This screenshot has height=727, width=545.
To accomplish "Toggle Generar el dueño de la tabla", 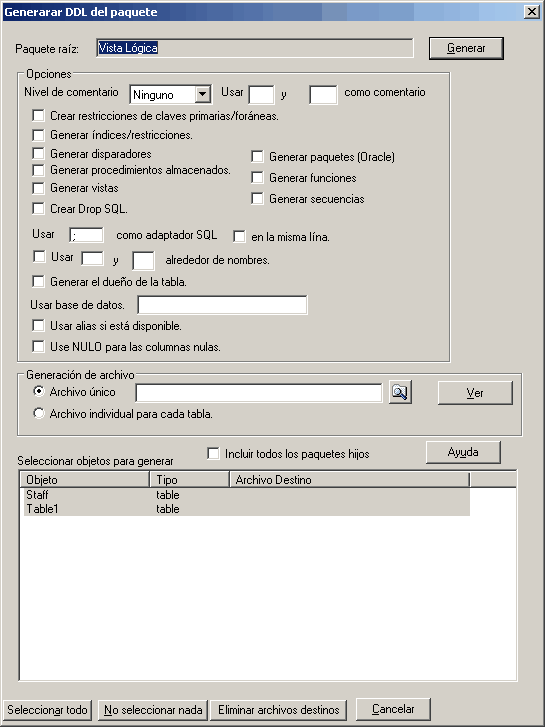I will (x=38, y=281).
